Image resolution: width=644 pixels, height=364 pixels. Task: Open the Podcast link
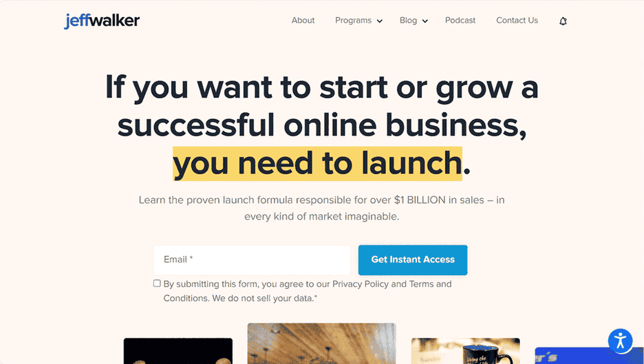460,20
